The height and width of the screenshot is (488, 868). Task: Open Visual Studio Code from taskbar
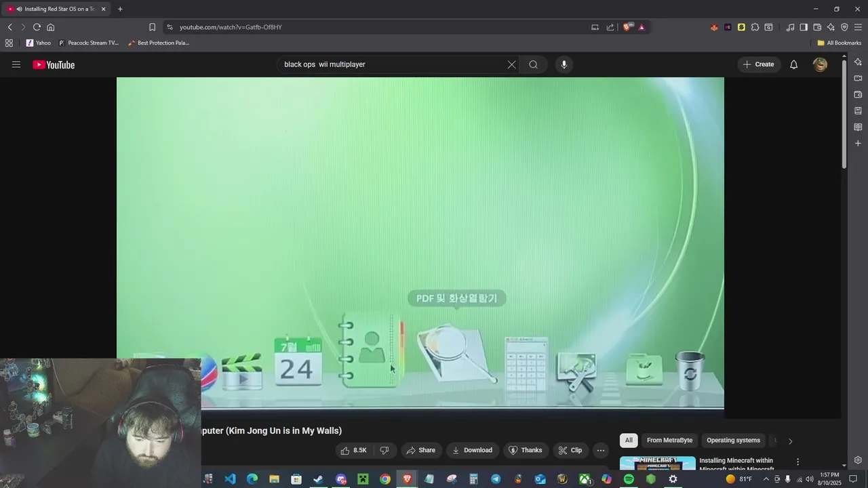[x=230, y=479]
